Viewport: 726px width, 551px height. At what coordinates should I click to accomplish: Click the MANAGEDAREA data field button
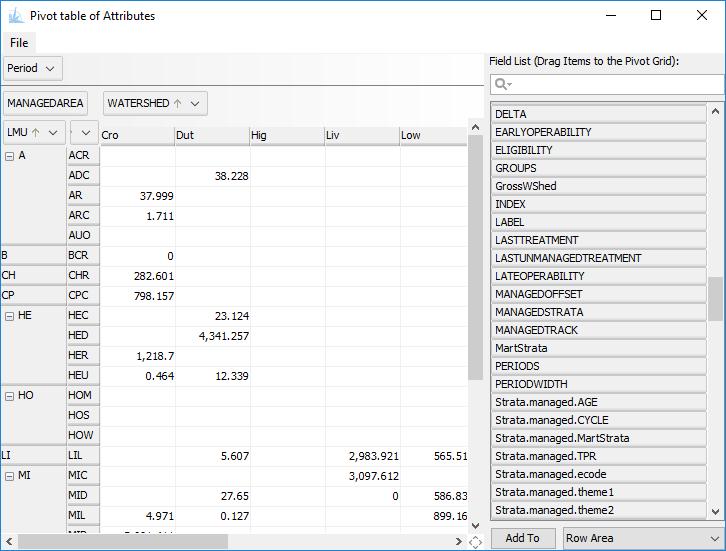click(x=47, y=103)
